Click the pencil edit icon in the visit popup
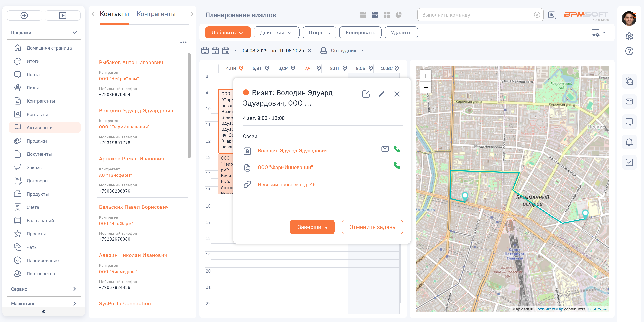This screenshot has width=644, height=322. click(381, 94)
